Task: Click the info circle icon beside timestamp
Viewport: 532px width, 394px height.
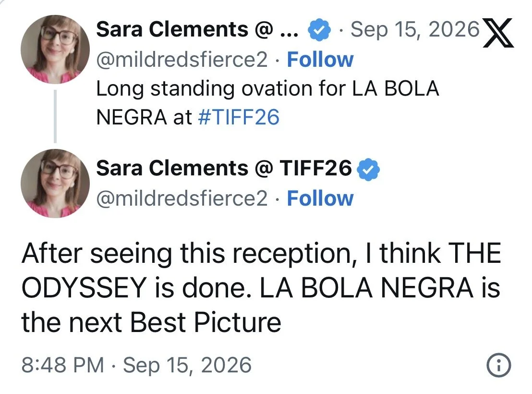Action: pos(498,365)
